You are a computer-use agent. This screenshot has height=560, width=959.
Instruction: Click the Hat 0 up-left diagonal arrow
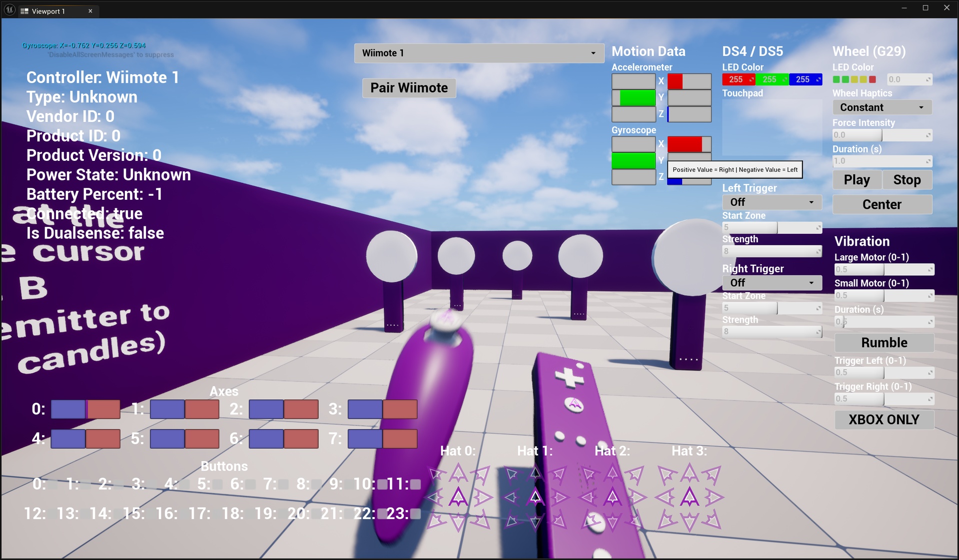pos(436,474)
